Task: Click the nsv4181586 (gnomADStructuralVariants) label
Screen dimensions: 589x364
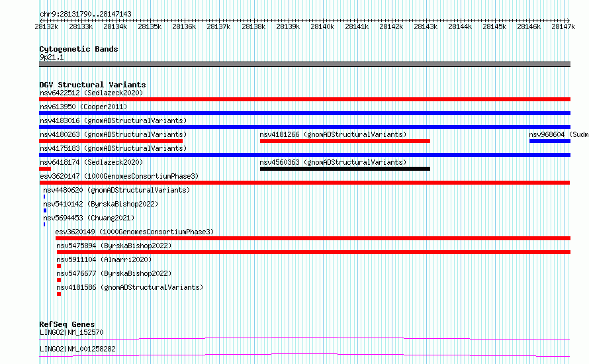Action: click(130, 287)
